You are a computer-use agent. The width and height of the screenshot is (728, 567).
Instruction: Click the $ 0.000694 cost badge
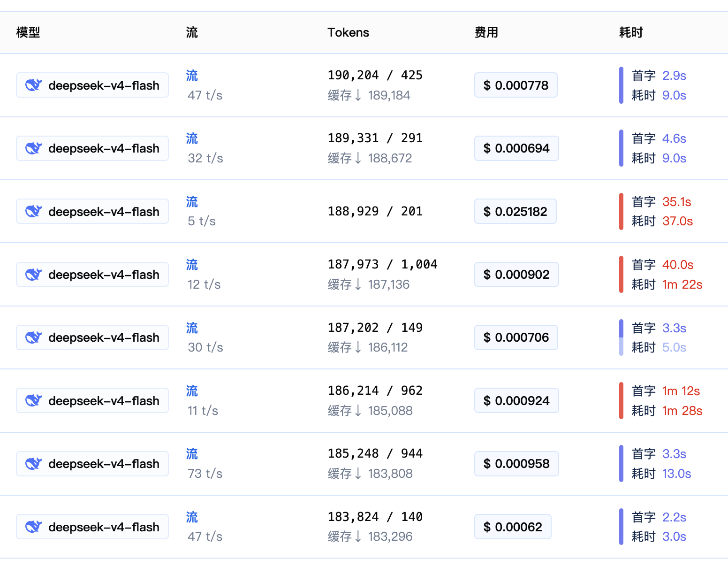point(516,148)
